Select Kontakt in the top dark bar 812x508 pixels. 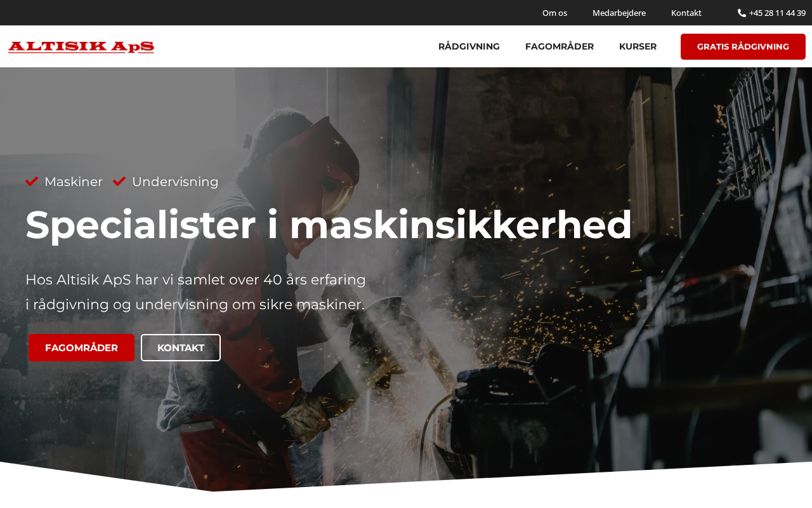click(686, 13)
